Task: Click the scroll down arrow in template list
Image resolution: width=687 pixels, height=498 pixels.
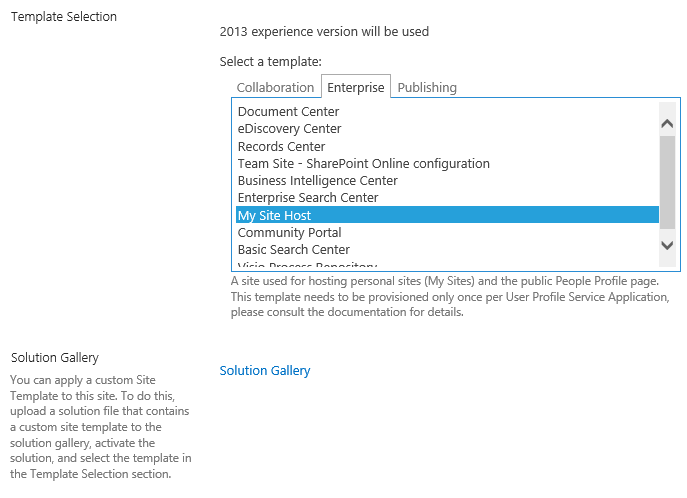Action: tap(667, 245)
